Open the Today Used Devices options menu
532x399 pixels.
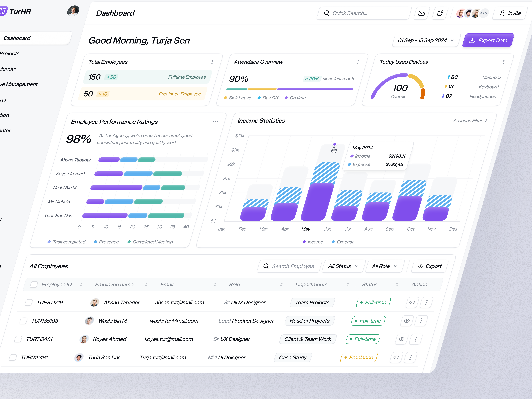[503, 62]
